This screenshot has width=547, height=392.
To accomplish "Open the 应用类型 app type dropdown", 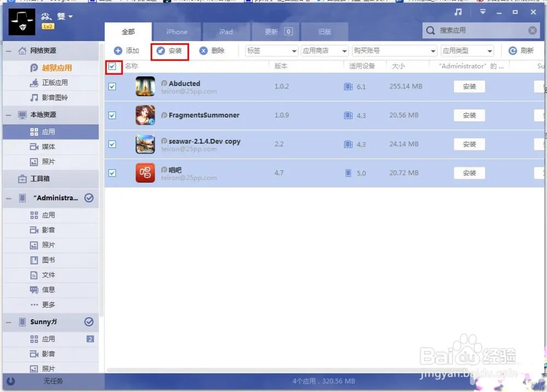I will (467, 51).
